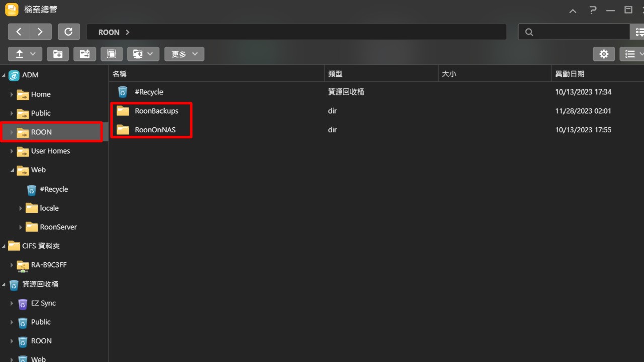Sort by the 類型 column header
The width and height of the screenshot is (644, 362).
pyautogui.click(x=381, y=74)
